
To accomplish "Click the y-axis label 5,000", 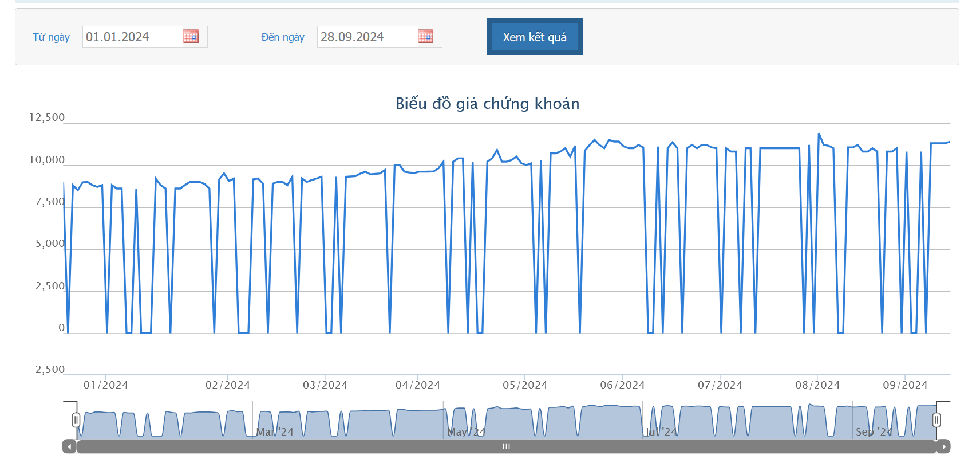I will (x=50, y=244).
